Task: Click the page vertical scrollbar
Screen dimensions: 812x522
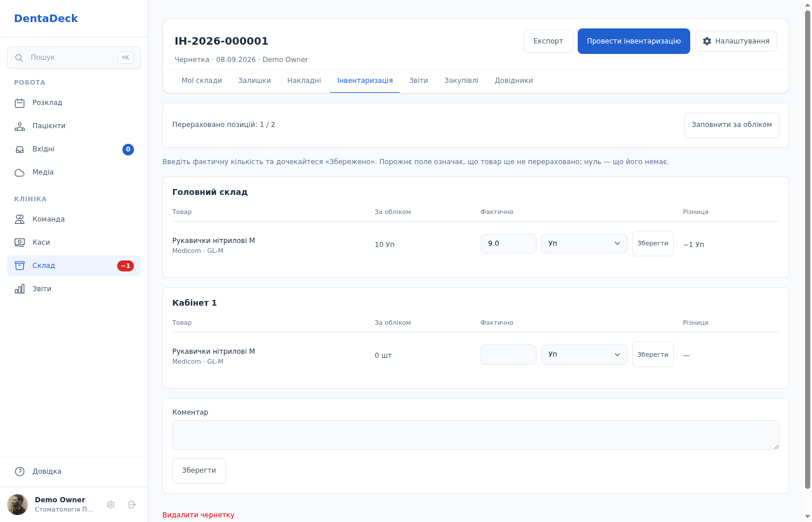Action: coord(807,249)
